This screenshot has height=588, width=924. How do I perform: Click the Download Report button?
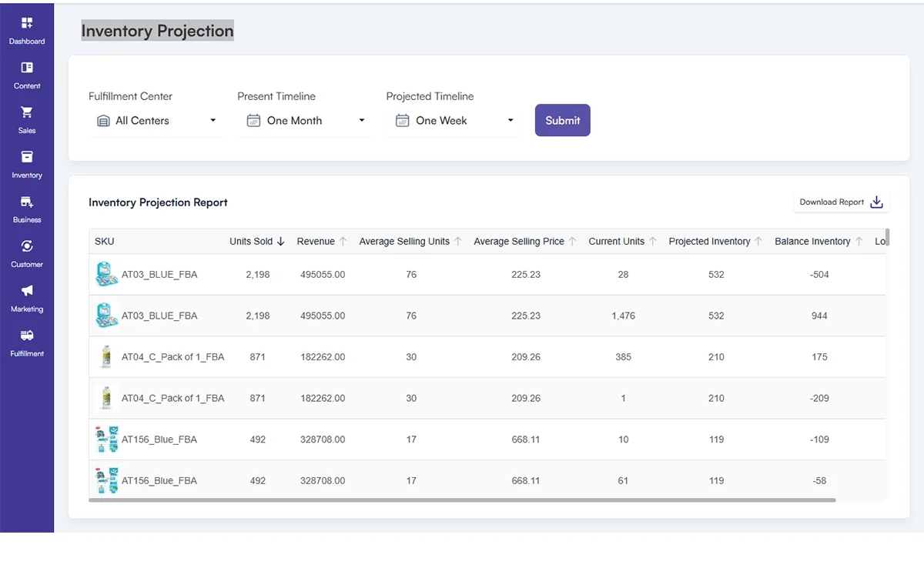841,202
